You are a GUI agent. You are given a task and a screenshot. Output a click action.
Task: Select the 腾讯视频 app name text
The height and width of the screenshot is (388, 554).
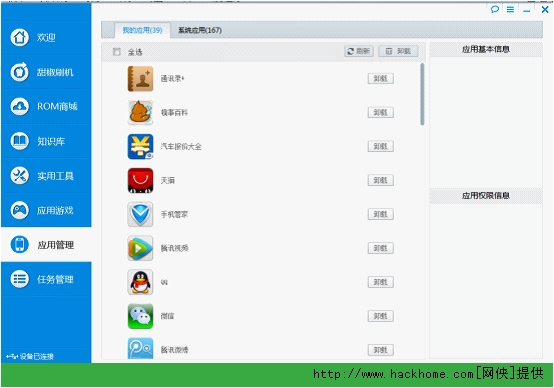(174, 248)
